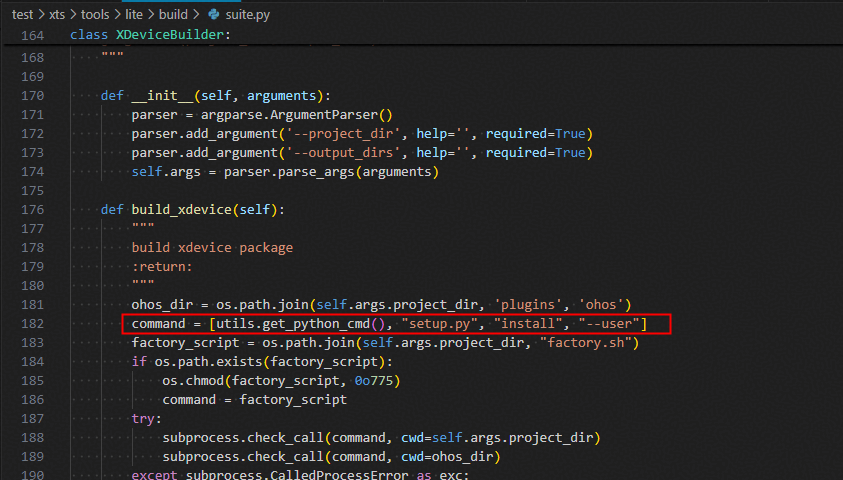The width and height of the screenshot is (843, 480).
Task: Click line number 176 in the gutter
Action: click(33, 210)
